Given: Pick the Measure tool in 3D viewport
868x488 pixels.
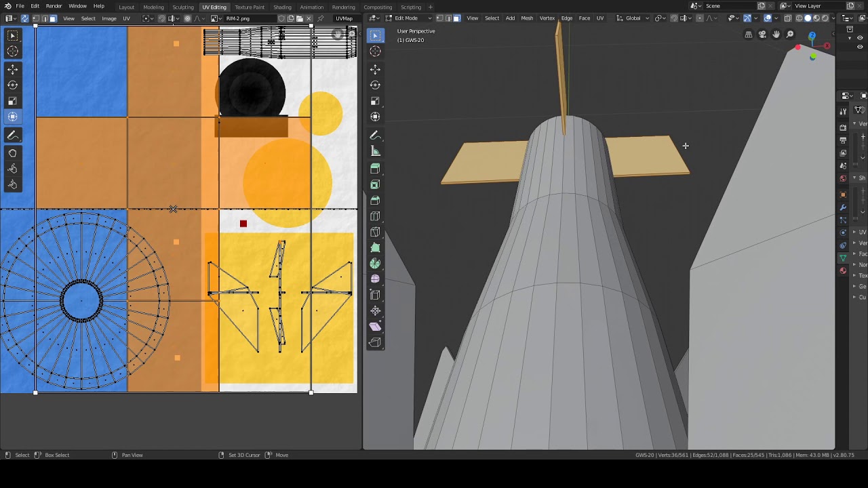Looking at the screenshot, I should (x=375, y=151).
